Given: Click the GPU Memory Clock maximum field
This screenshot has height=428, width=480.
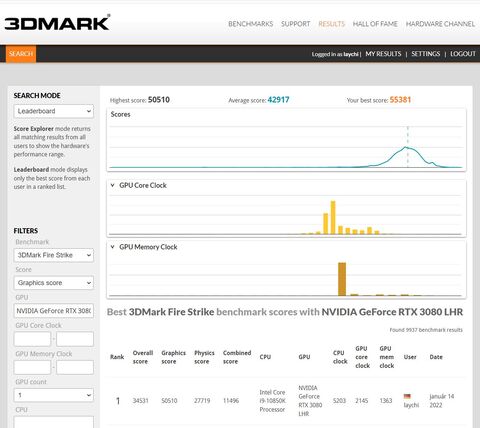Looking at the screenshot, I should 75,367.
